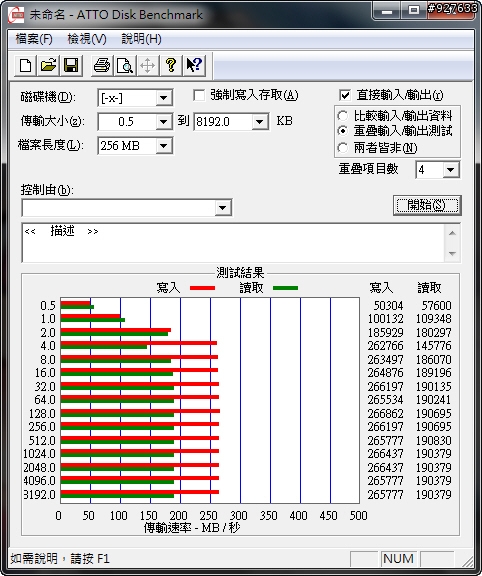The image size is (482, 576).
Task: Click description box scroll down arrow
Action: tap(453, 253)
